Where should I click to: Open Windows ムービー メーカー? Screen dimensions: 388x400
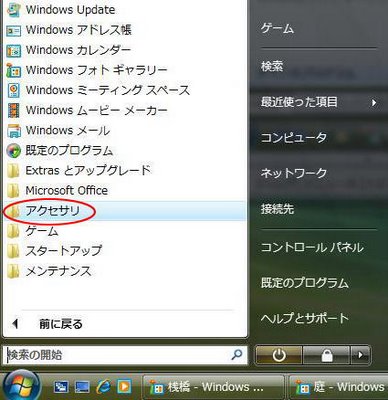[87, 110]
